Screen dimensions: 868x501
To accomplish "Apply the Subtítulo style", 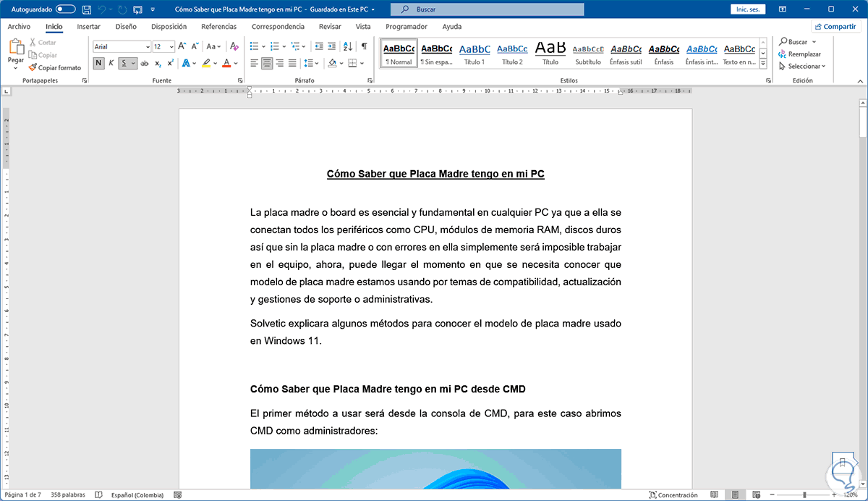I will (x=588, y=54).
